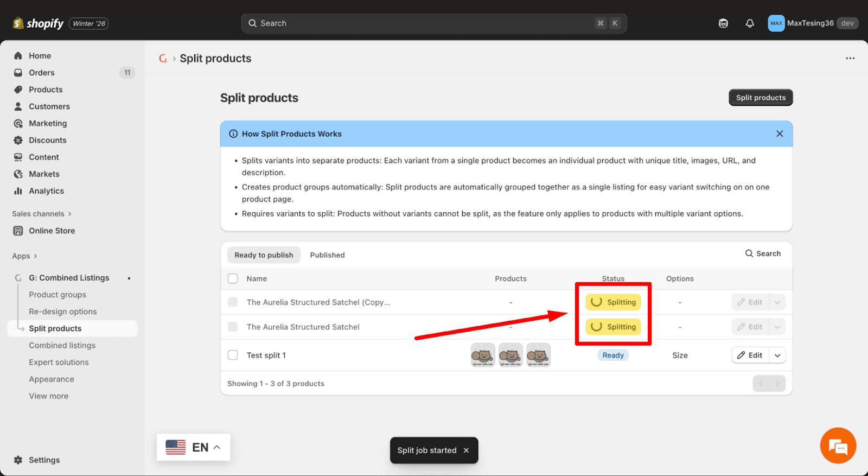Click Edit for Test split 1
This screenshot has height=476, width=868.
click(750, 355)
